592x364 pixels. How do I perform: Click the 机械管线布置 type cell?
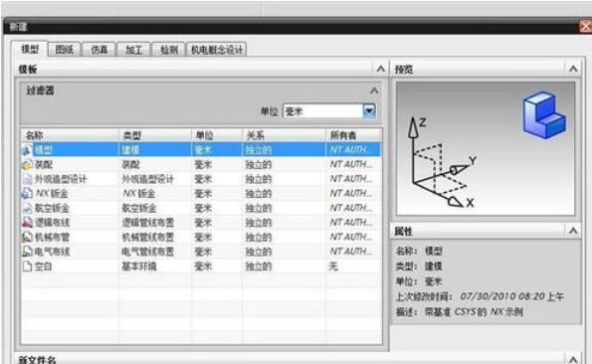point(147,238)
